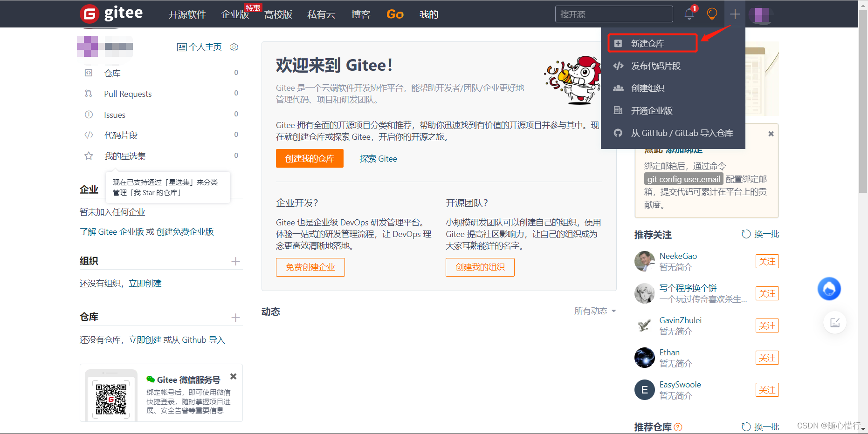Add a repository with the 仓库 plus icon
This screenshot has height=434, width=868.
pos(236,318)
